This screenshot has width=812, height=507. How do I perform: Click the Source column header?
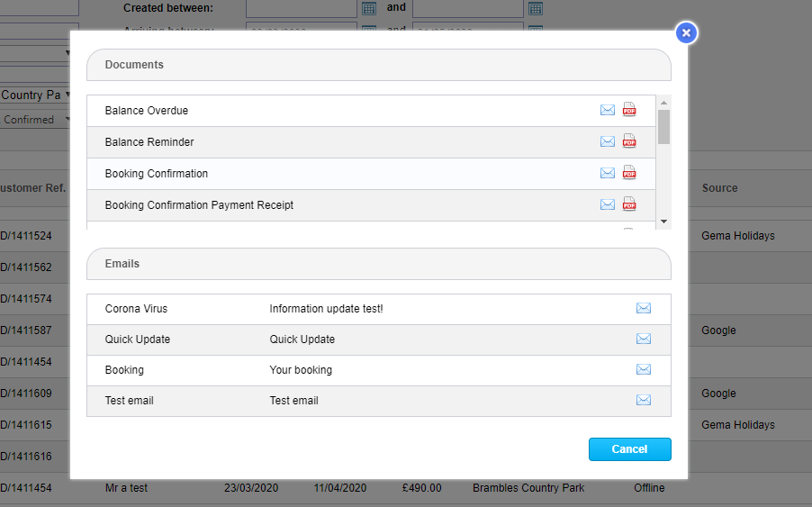pos(719,188)
